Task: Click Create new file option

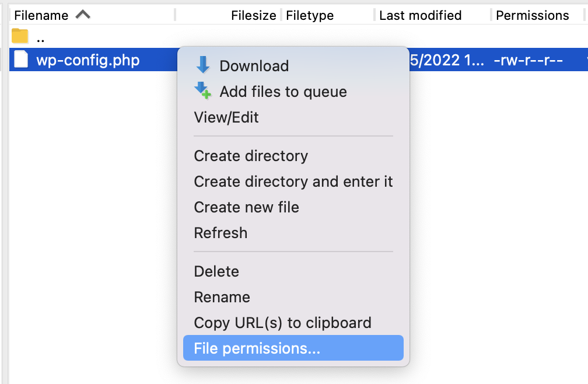Action: 246,207
